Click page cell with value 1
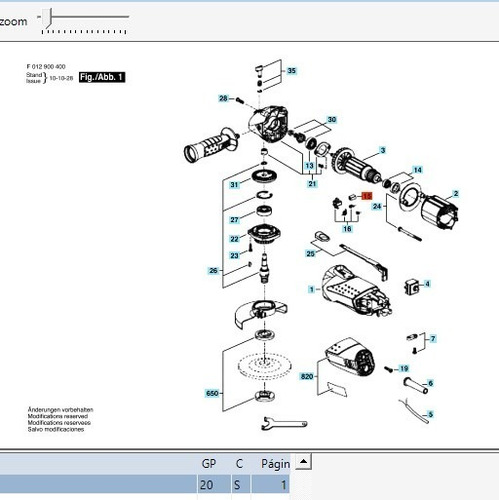 pos(270,484)
